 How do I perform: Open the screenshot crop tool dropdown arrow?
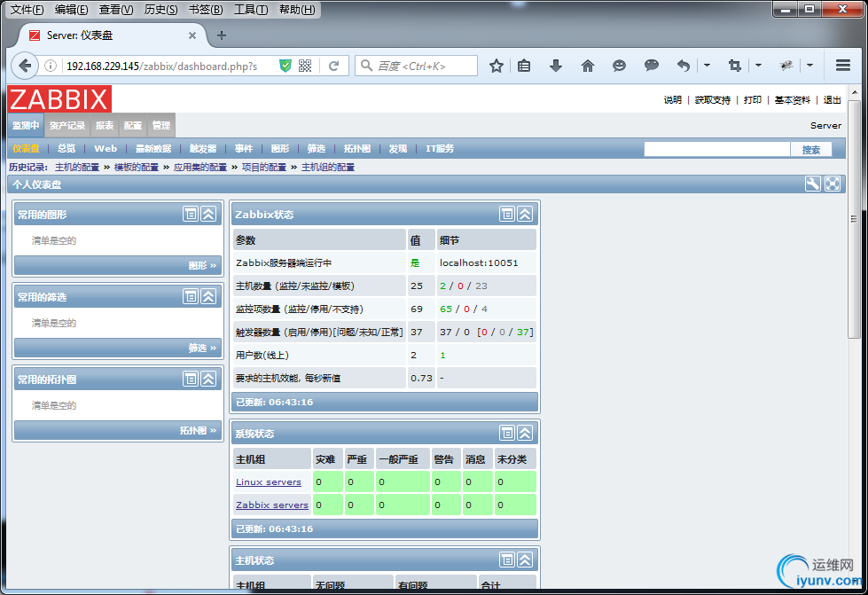[x=758, y=66]
